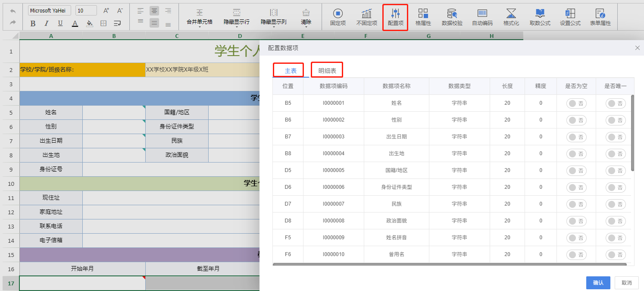The image size is (644, 291).
Task: Open the 设置公式 formula tool
Action: click(x=570, y=17)
